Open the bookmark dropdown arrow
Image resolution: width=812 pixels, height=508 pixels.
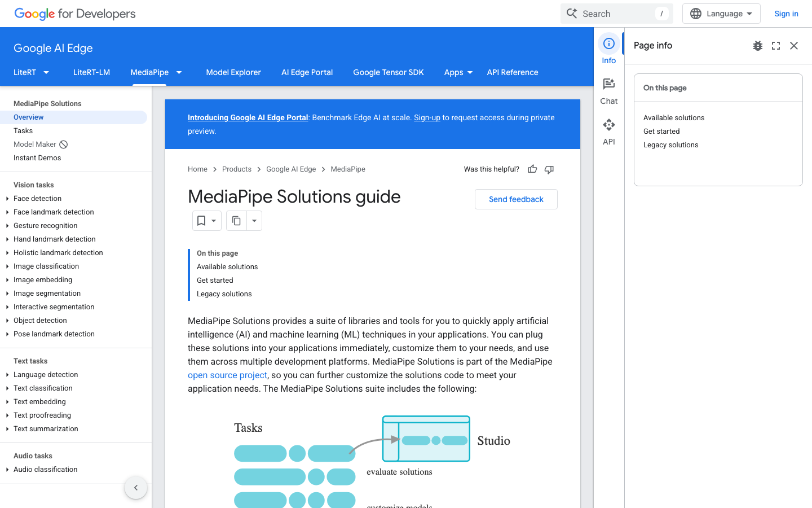pos(214,221)
